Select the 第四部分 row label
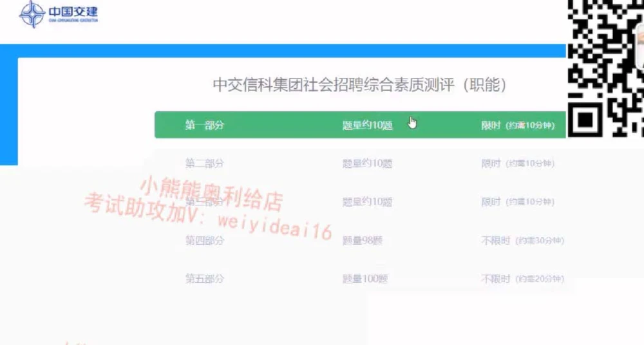The height and width of the screenshot is (345, 644). 205,240
